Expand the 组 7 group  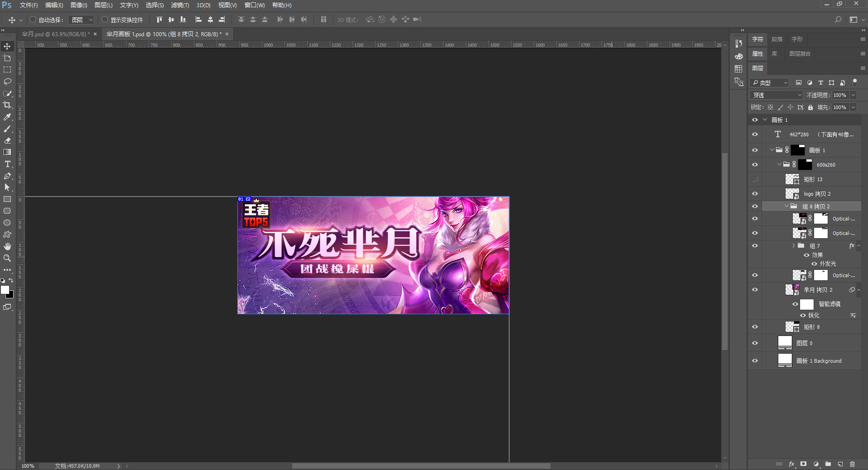pos(794,245)
